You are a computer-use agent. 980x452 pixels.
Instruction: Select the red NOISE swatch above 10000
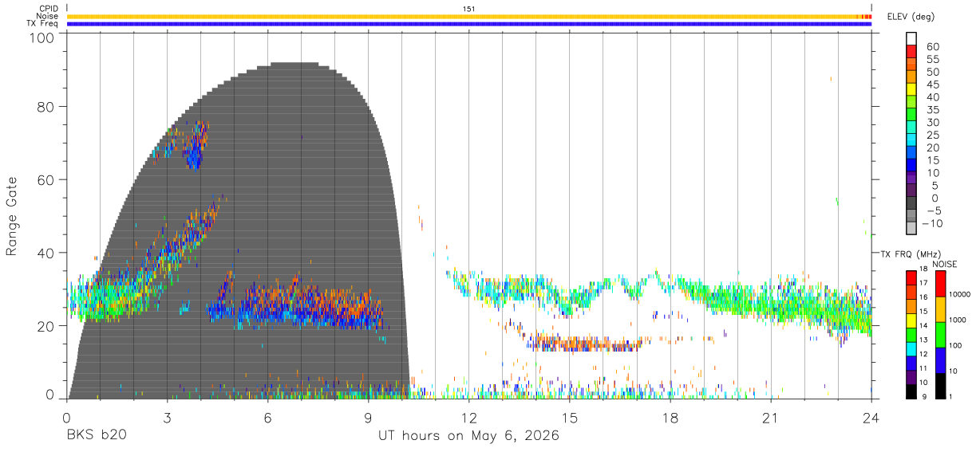[x=940, y=283]
